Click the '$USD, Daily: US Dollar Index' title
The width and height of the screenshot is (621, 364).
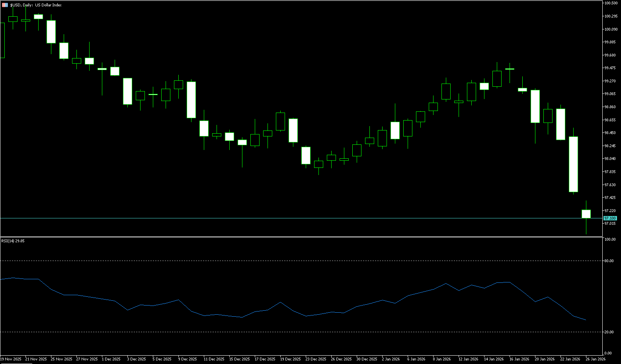(x=36, y=5)
